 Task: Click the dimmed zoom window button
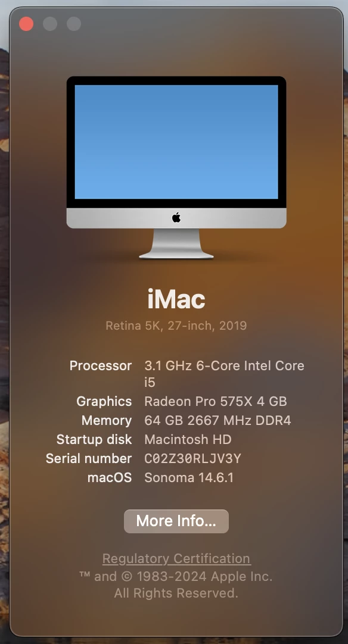click(x=74, y=24)
